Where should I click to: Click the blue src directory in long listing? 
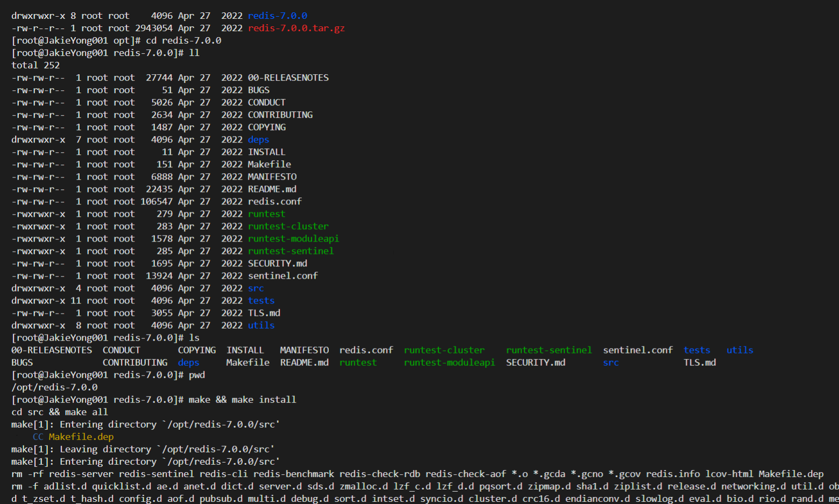coord(256,288)
